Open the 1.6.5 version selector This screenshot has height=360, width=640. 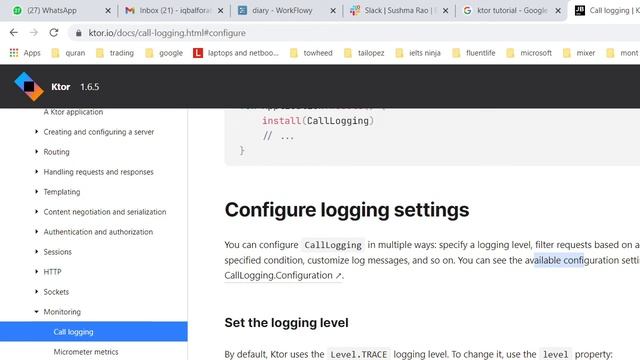click(90, 87)
